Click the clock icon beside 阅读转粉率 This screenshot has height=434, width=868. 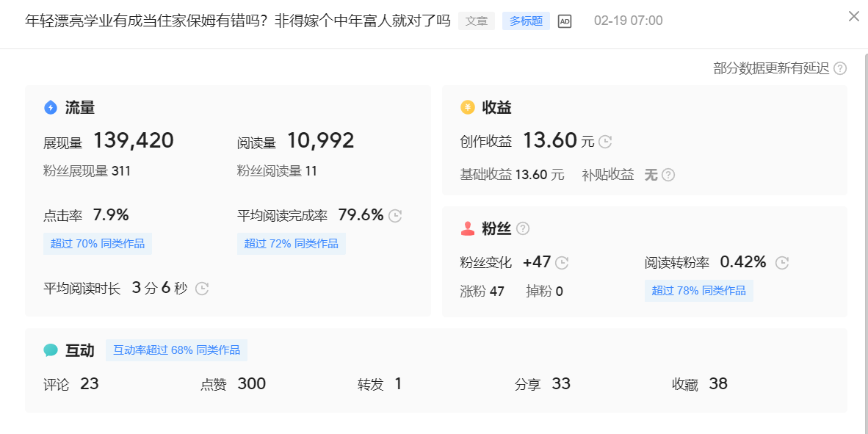point(781,262)
